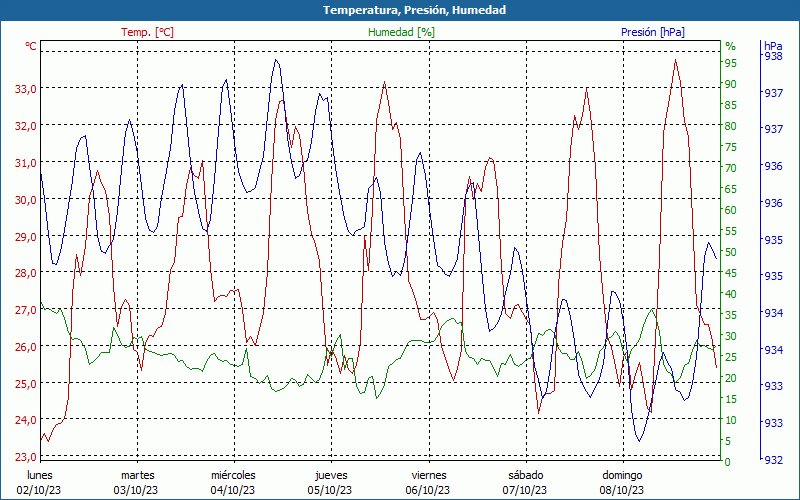Click the 'jueves' day label

click(x=332, y=475)
